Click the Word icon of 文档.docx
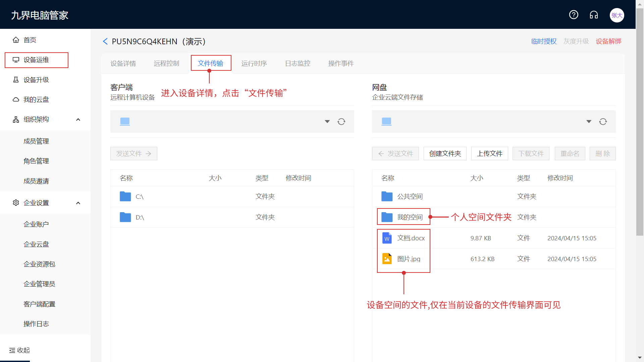The width and height of the screenshot is (644, 362). 387,238
